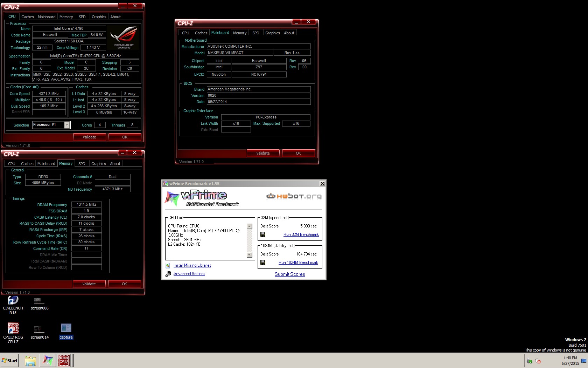Viewport: 588px width, 368px height.
Task: Click the Submit Scores link
Action: 290,274
